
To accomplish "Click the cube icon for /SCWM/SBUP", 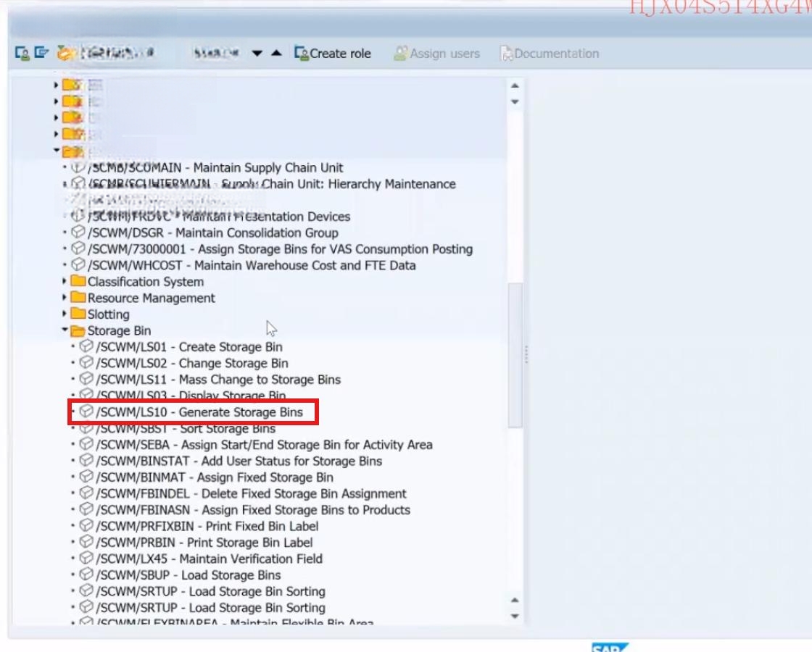I will tap(86, 574).
